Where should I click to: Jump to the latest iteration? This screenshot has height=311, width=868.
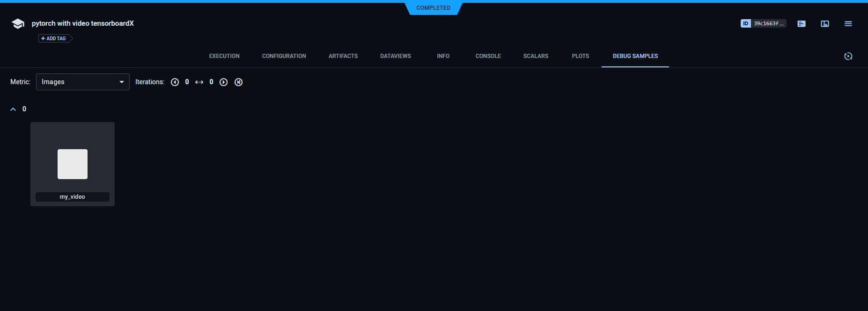click(239, 82)
